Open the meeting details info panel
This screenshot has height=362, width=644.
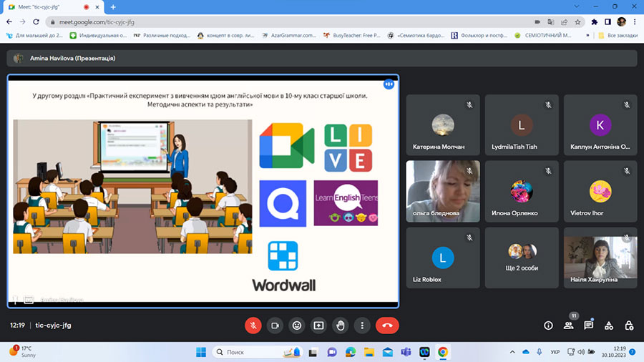click(548, 326)
